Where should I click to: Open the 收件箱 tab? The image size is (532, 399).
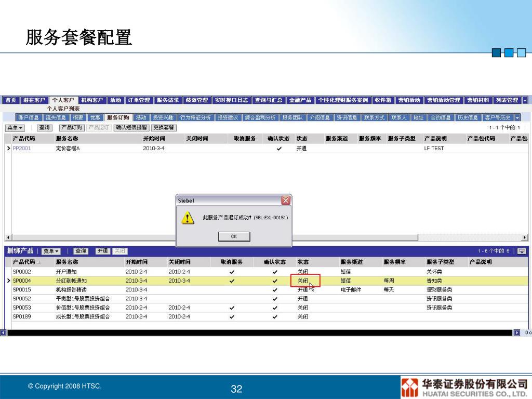pos(383,100)
